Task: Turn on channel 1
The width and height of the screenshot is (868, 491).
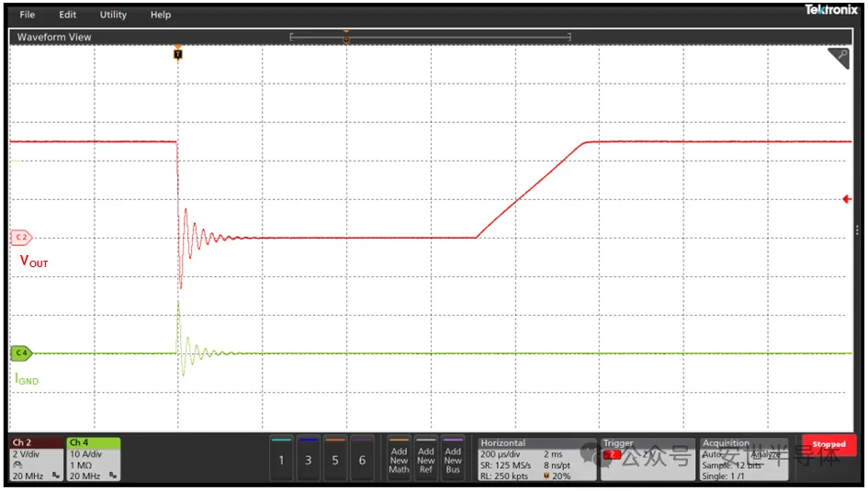Action: [281, 459]
